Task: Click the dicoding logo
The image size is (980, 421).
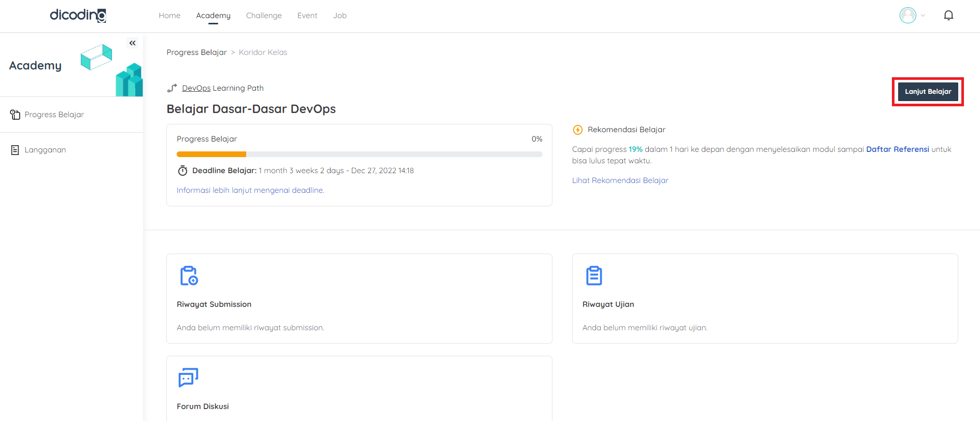Action: 78,15
